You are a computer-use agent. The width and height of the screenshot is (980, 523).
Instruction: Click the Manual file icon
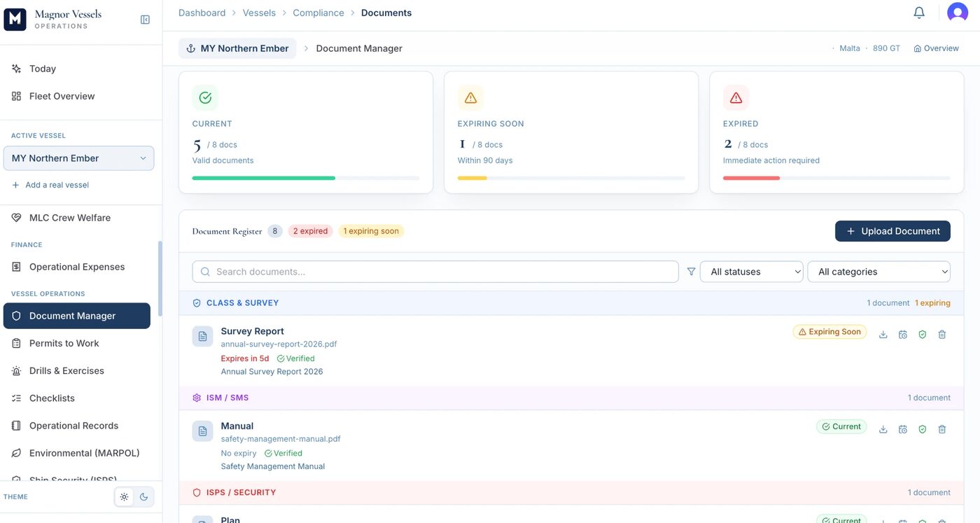[202, 431]
